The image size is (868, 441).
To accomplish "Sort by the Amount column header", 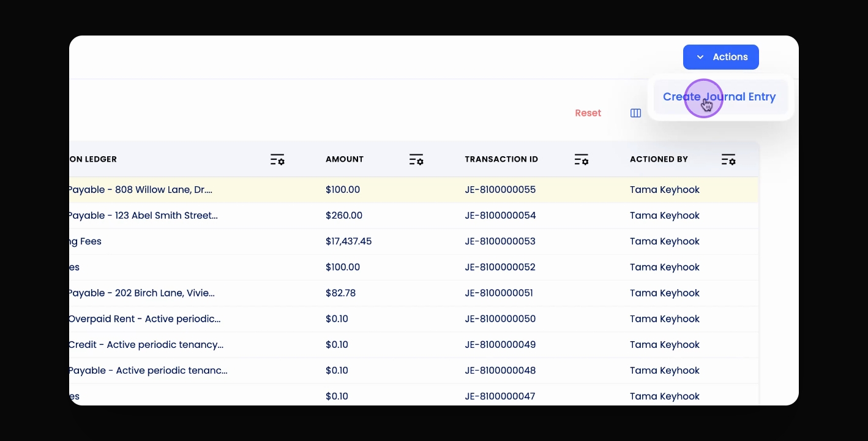I will pyautogui.click(x=345, y=159).
